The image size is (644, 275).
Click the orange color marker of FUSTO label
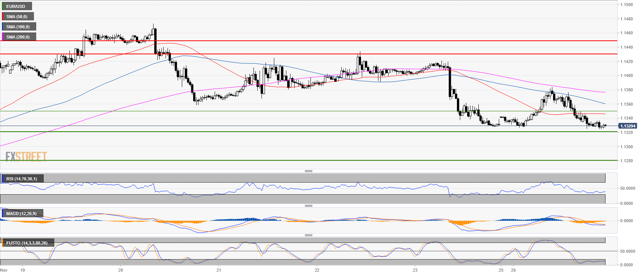2,243
